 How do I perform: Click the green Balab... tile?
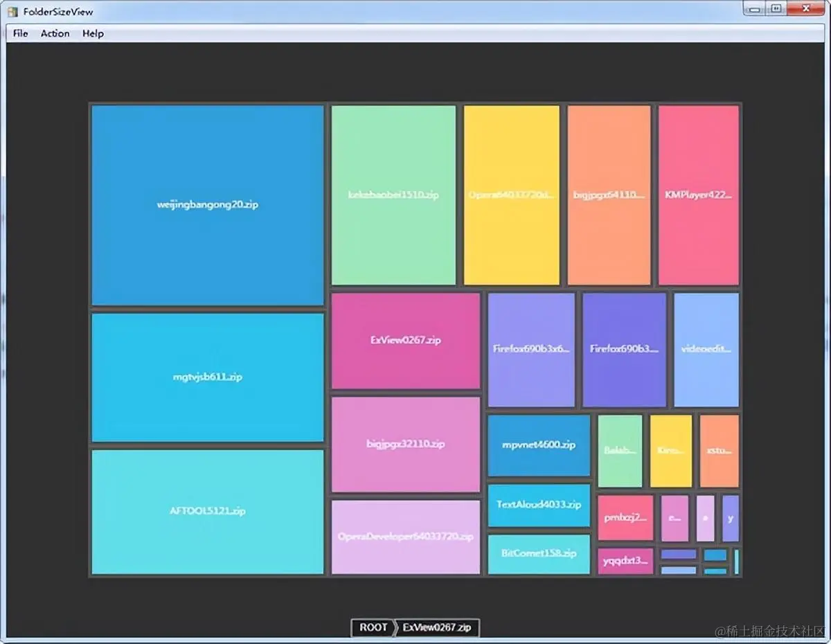[x=620, y=451]
